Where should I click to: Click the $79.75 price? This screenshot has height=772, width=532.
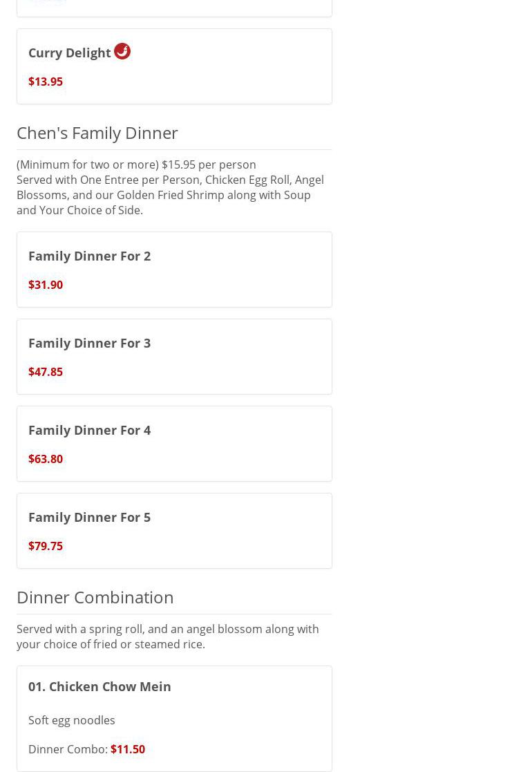click(x=46, y=546)
